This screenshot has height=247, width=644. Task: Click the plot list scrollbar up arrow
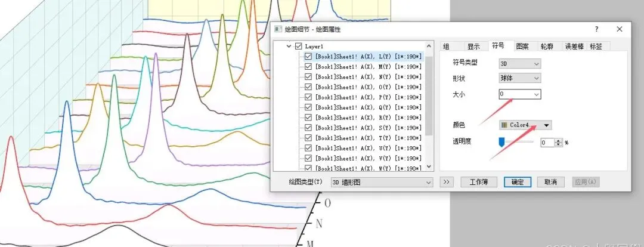tap(429, 47)
